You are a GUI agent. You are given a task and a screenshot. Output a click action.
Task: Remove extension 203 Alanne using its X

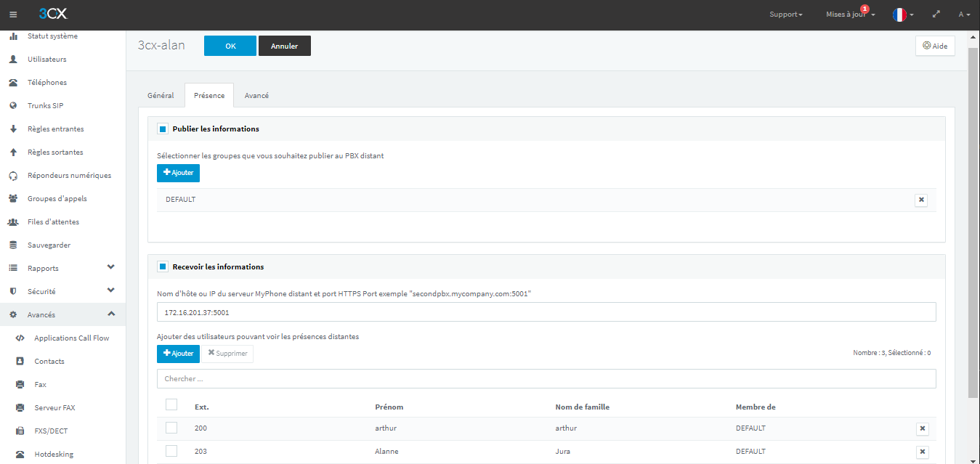click(923, 452)
